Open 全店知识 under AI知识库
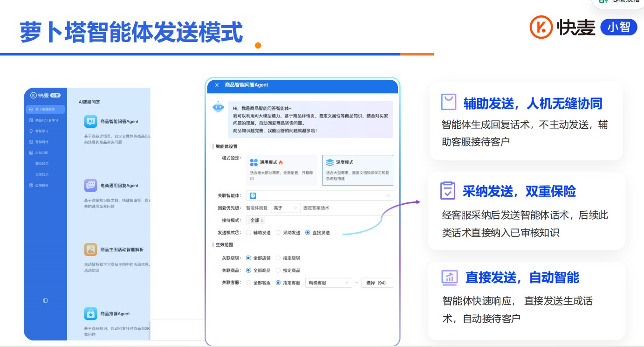 click(x=42, y=174)
